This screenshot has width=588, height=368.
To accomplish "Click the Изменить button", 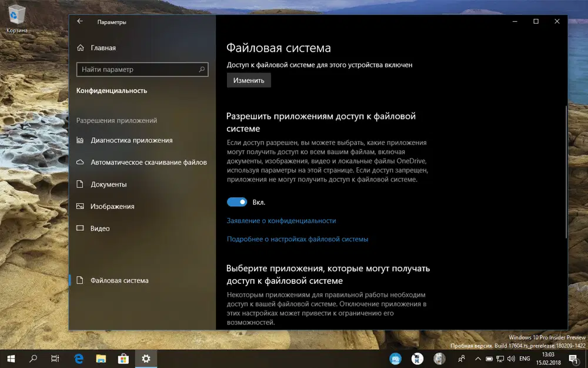I will point(249,80).
